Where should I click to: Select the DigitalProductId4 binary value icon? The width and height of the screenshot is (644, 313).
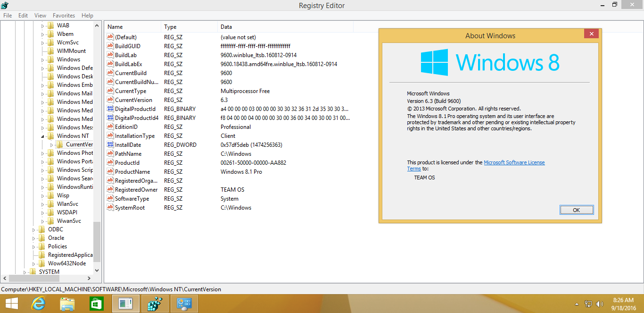pyautogui.click(x=110, y=118)
